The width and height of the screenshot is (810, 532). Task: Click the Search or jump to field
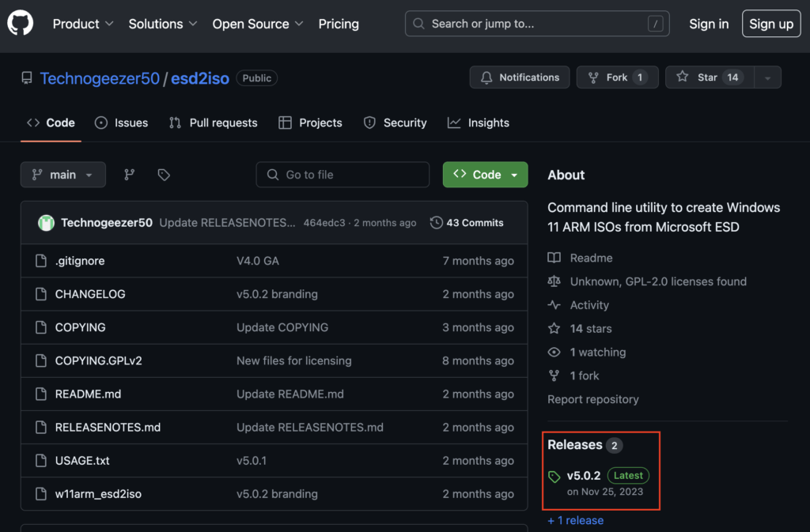(x=538, y=24)
